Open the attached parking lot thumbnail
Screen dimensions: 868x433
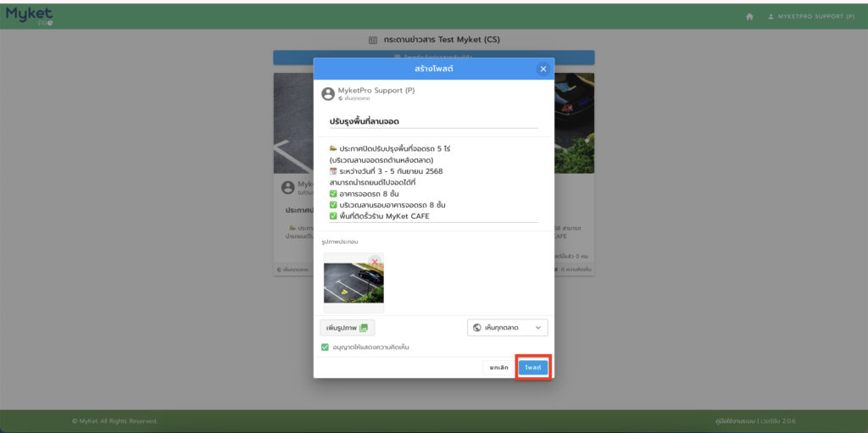pos(353,283)
